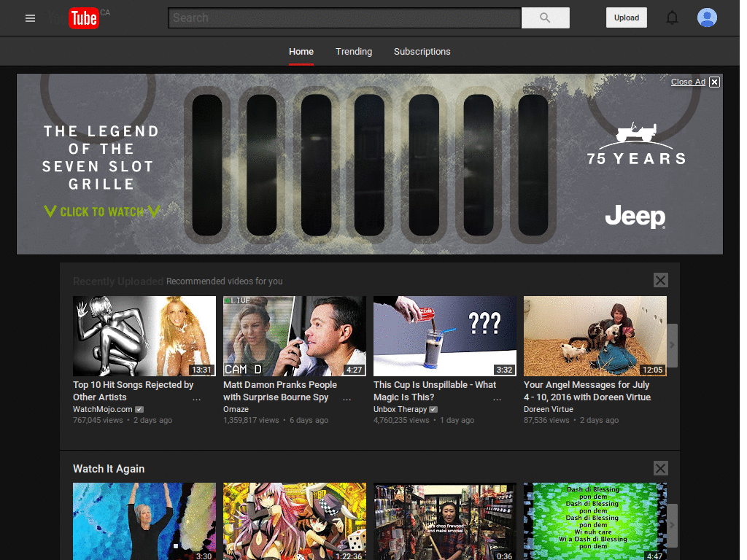Switch to the Subscriptions tab

[x=422, y=52]
